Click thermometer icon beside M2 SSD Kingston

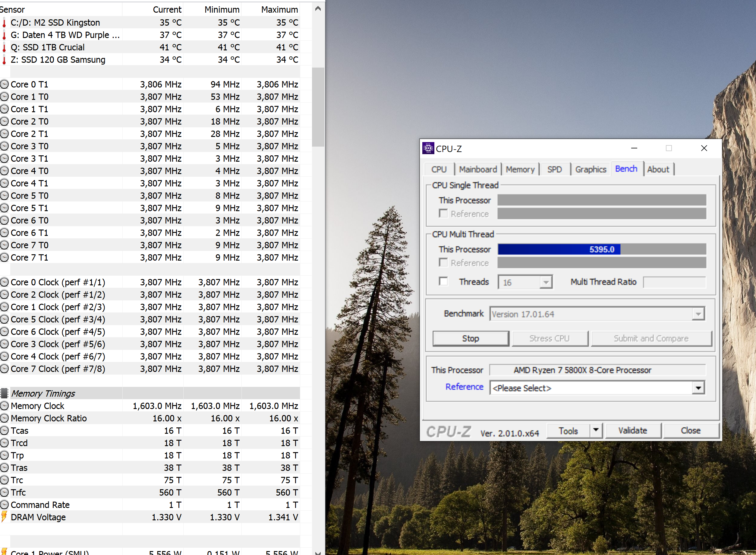pos(4,23)
